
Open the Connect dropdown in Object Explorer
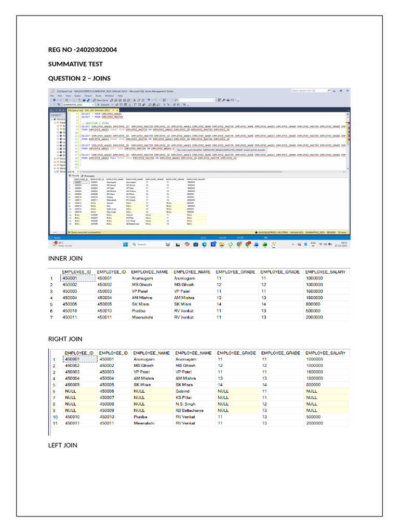coord(56,115)
